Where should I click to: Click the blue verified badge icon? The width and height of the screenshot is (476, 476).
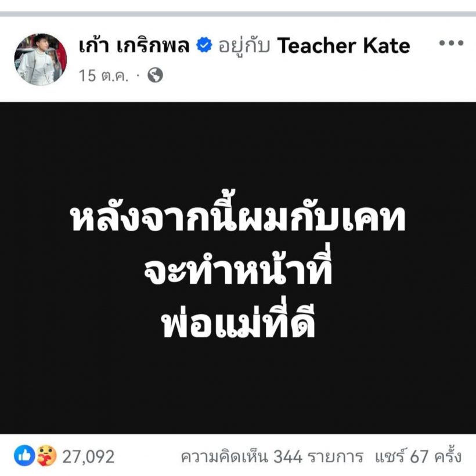click(x=204, y=45)
